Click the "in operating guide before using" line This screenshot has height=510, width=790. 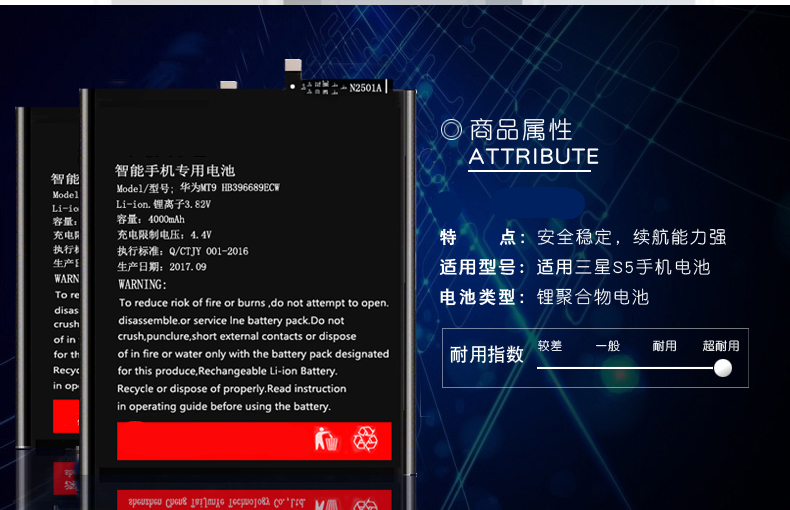pyautogui.click(x=224, y=406)
